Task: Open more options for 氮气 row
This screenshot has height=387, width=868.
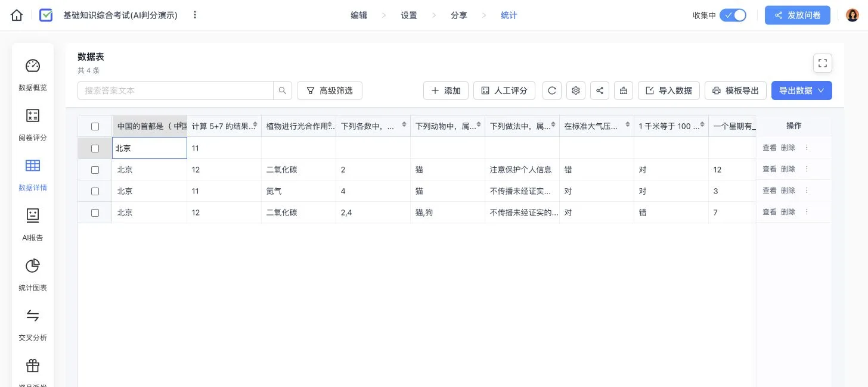Action: click(x=807, y=191)
